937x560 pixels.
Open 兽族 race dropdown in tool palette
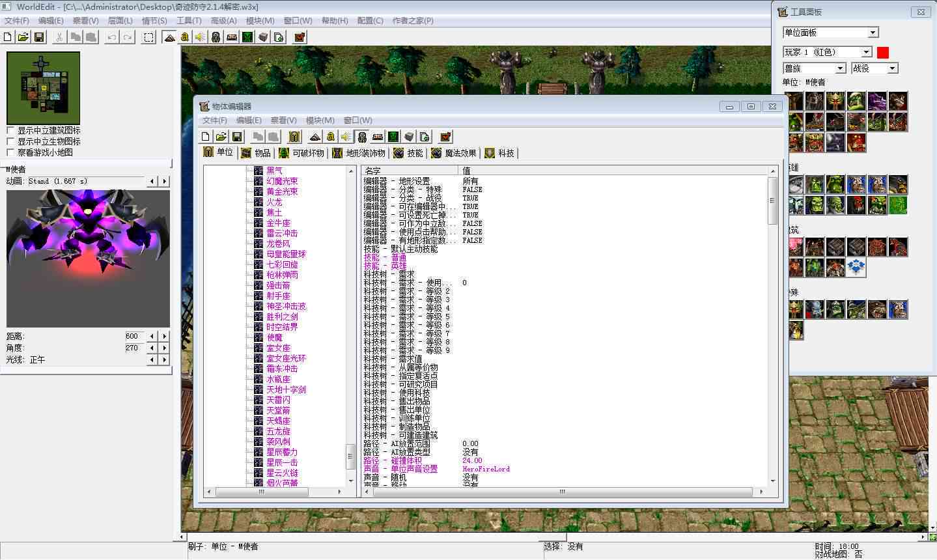[814, 68]
